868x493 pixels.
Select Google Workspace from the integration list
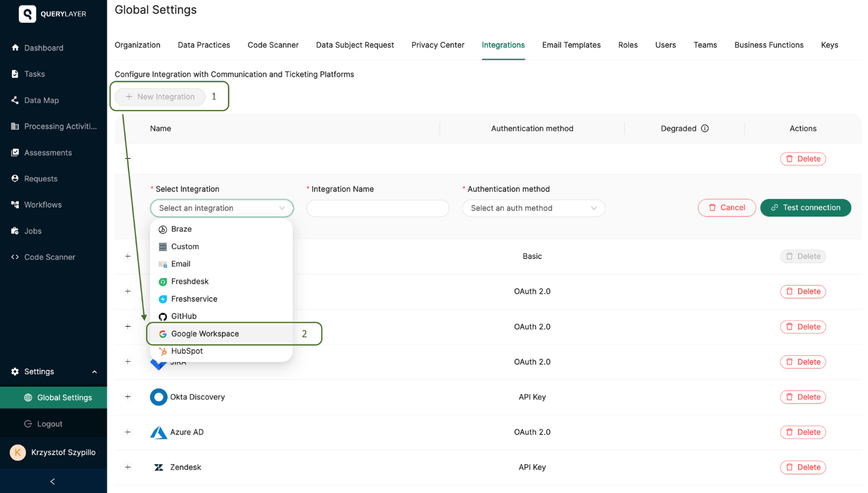point(205,333)
